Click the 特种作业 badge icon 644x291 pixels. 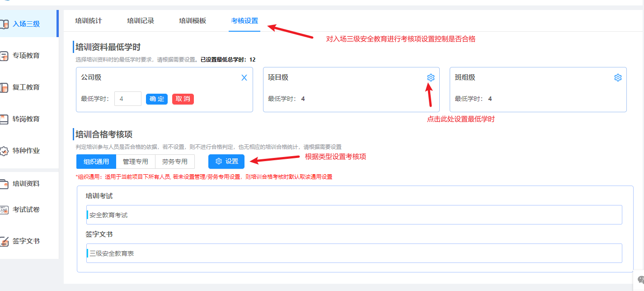4,151
